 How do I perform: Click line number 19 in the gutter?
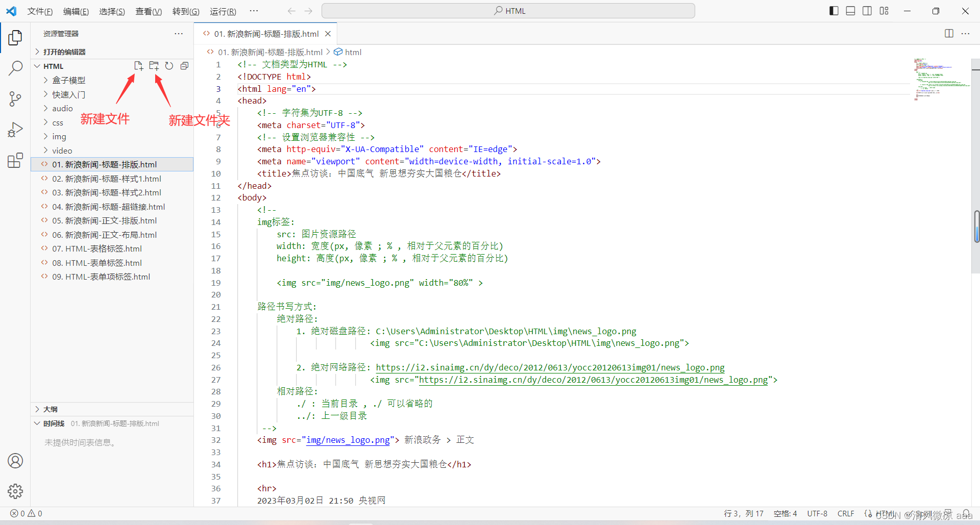click(x=216, y=283)
